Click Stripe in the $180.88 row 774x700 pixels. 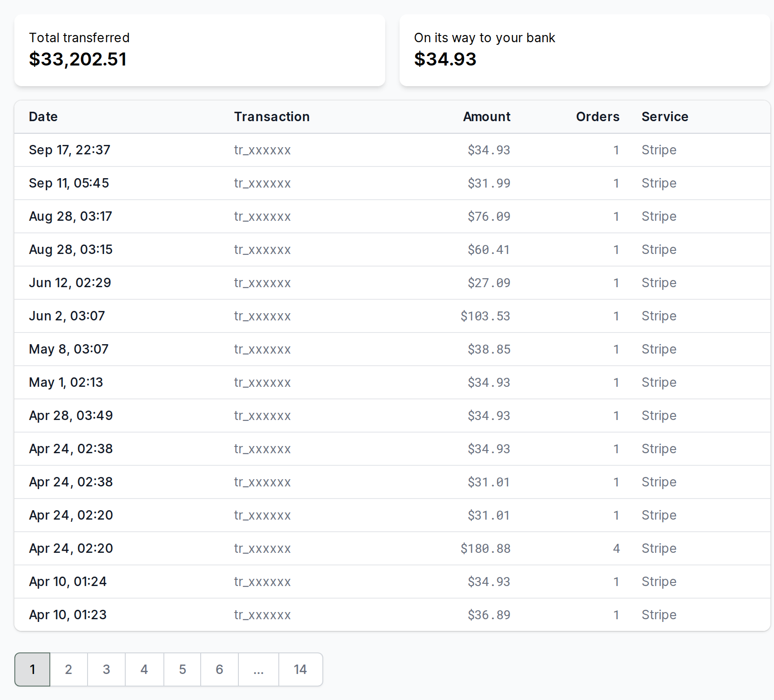coord(659,548)
